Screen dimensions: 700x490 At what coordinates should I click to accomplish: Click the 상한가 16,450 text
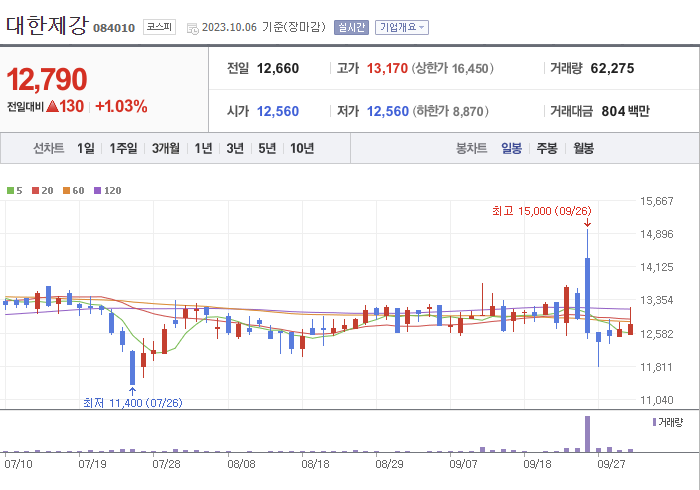click(453, 68)
